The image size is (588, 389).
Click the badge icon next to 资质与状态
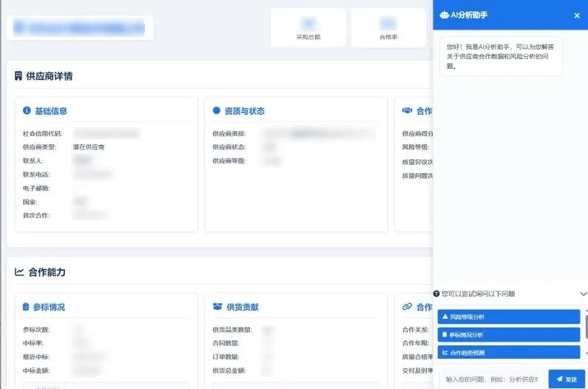click(x=217, y=111)
